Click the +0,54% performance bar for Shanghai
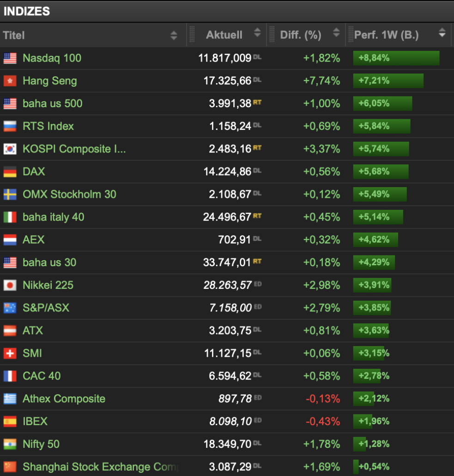This screenshot has height=476, width=454. [371, 467]
